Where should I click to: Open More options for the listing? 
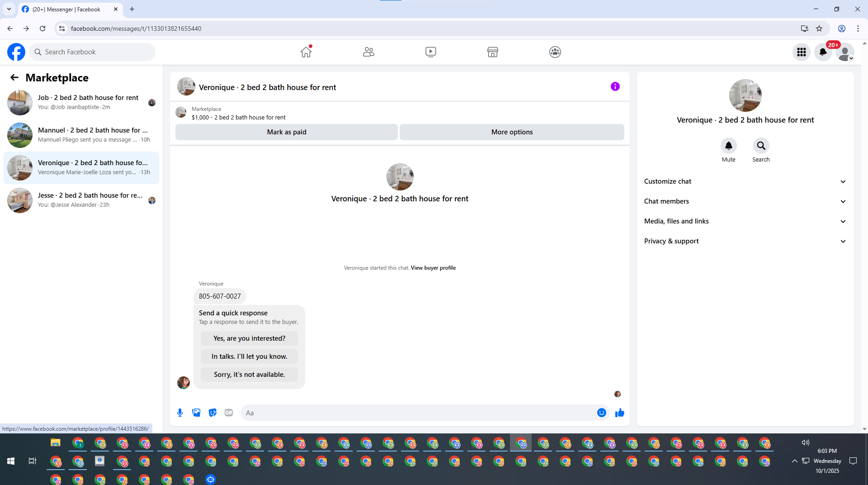coord(512,132)
